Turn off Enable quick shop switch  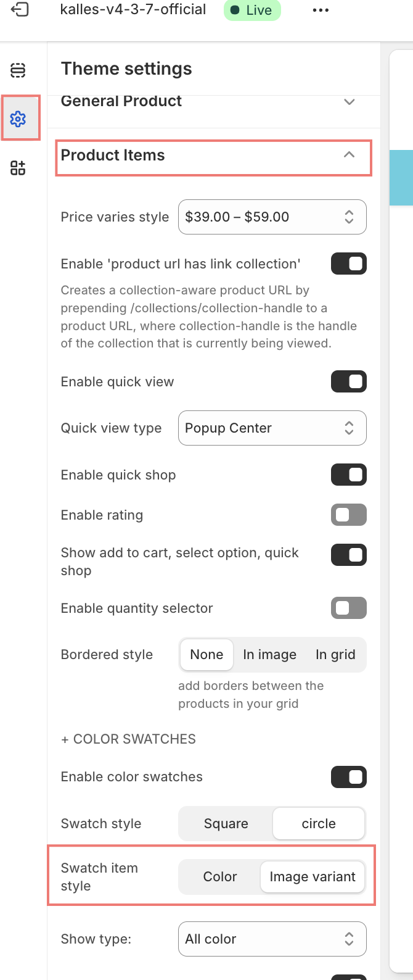349,475
